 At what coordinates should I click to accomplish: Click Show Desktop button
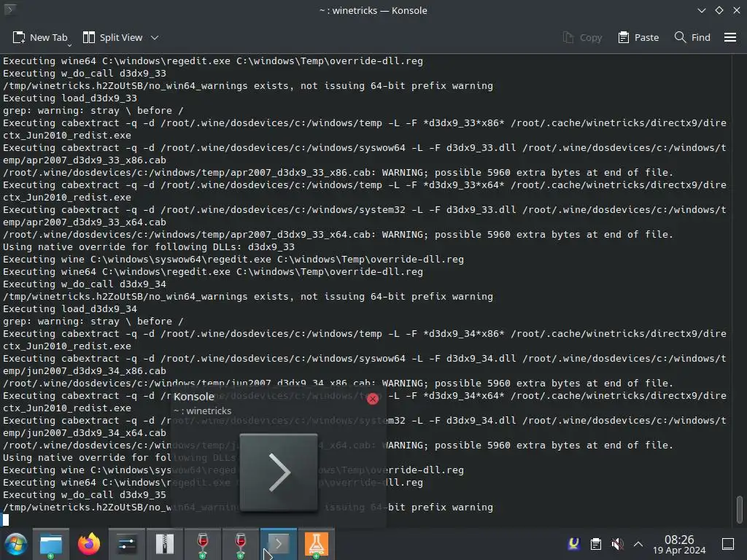point(728,544)
